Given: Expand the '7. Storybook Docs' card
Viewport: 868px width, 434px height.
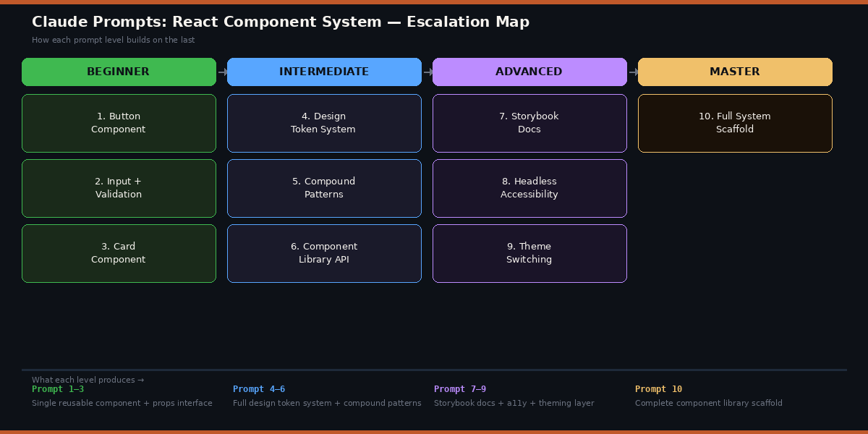Looking at the screenshot, I should point(529,123).
